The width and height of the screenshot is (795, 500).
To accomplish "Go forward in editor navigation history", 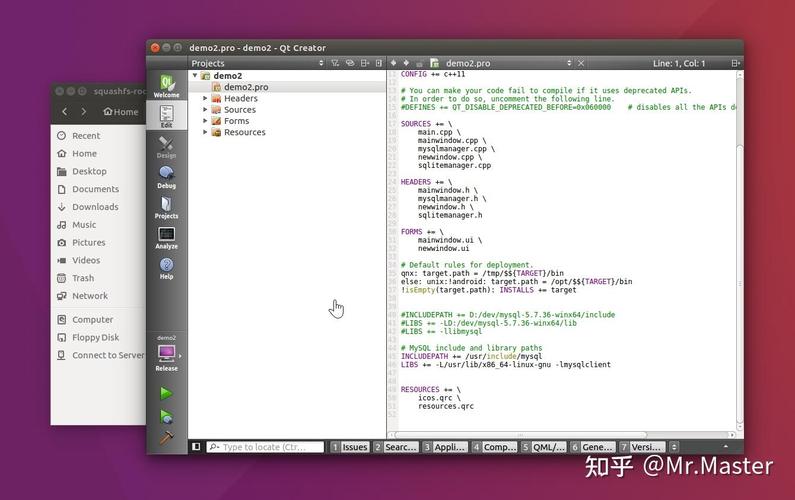I will coord(406,63).
